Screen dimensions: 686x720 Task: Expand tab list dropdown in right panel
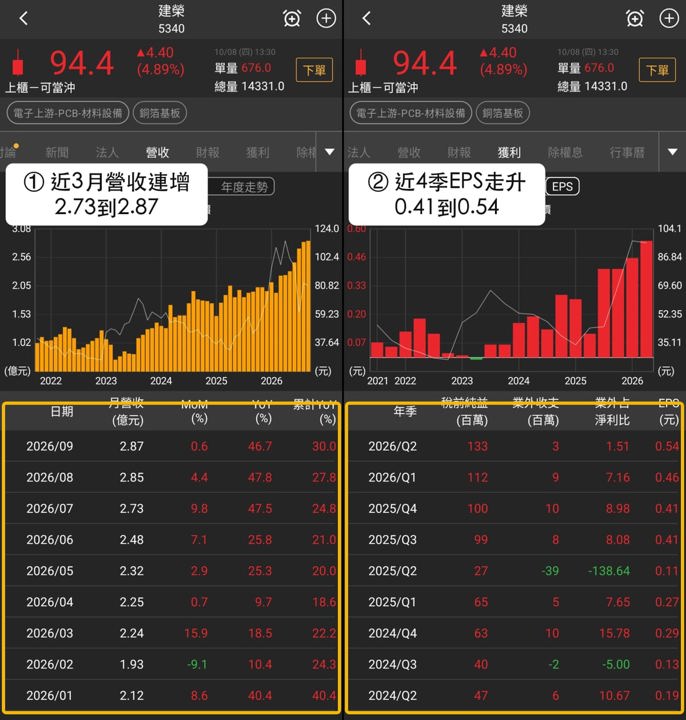tap(673, 152)
